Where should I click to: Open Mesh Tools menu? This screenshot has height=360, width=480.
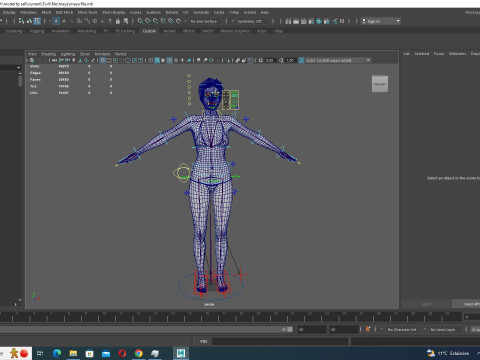(87, 12)
